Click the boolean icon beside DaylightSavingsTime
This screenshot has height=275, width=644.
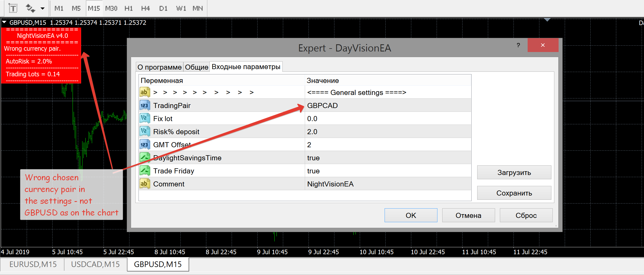[x=145, y=158]
